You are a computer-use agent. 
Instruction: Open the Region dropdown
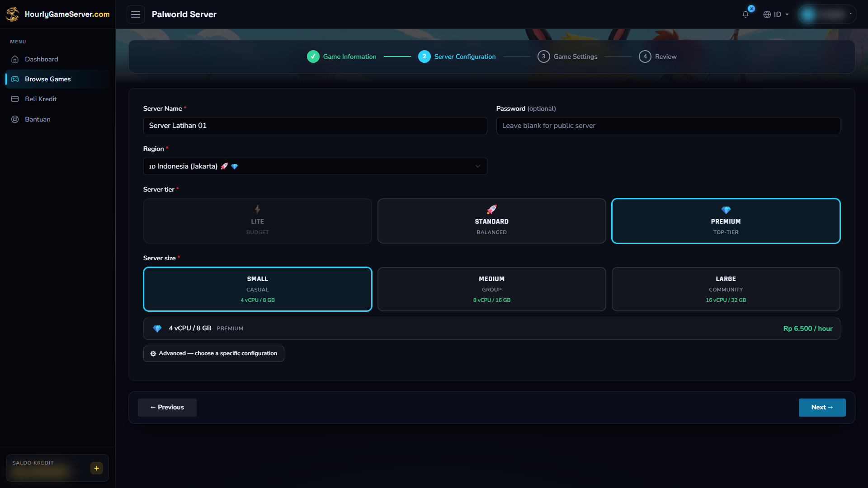pos(315,166)
